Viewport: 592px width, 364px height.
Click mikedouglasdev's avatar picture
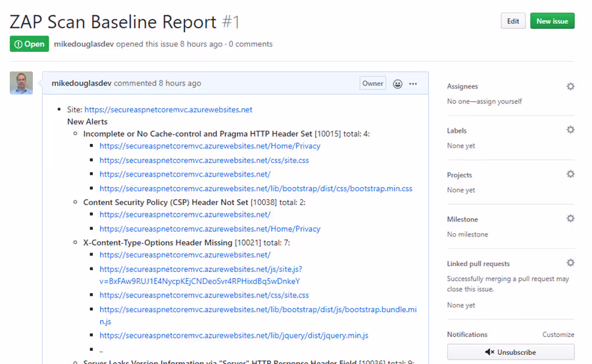(21, 83)
